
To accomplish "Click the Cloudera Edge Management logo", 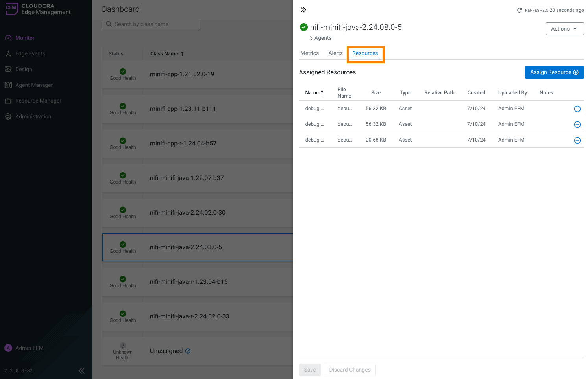I will tap(38, 9).
